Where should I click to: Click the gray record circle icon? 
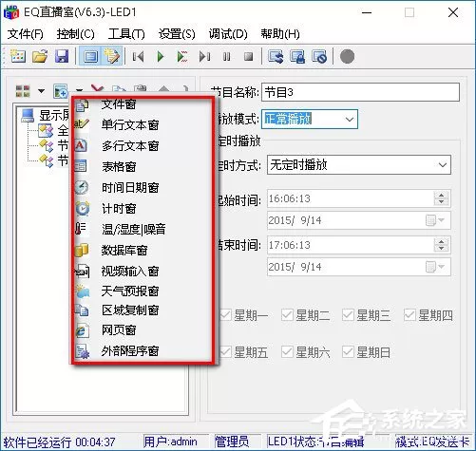coord(347,57)
